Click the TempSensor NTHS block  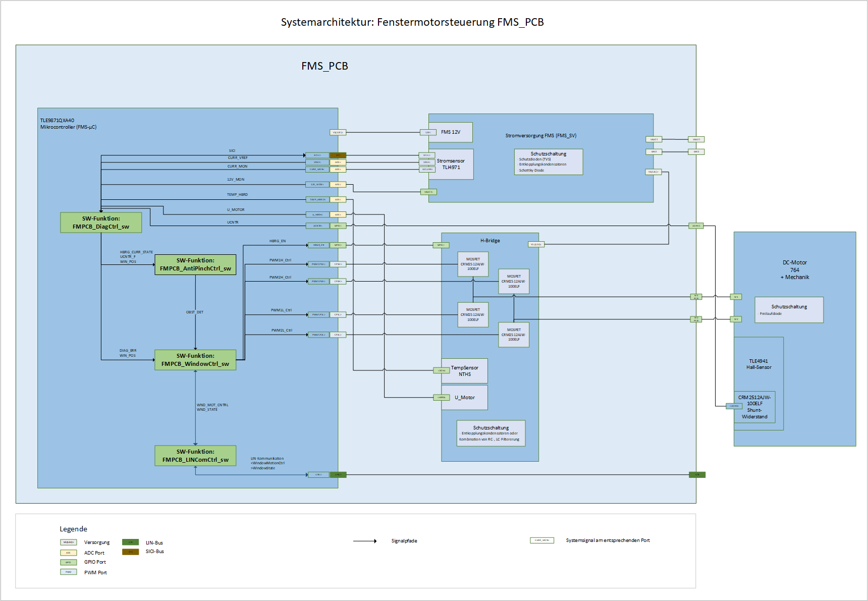(464, 371)
